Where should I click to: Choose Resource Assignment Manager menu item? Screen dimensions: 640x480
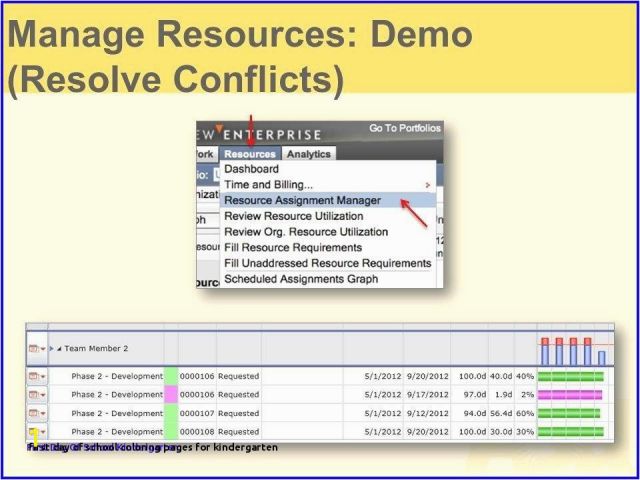[x=302, y=200]
